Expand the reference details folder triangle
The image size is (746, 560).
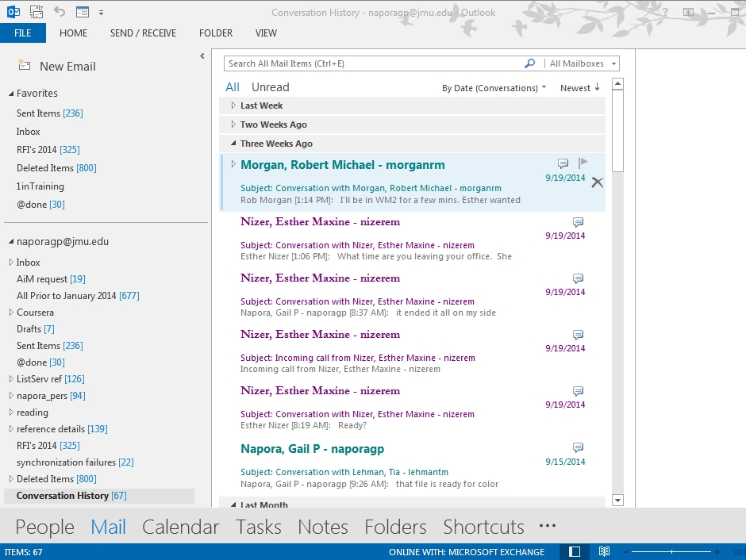click(11, 429)
